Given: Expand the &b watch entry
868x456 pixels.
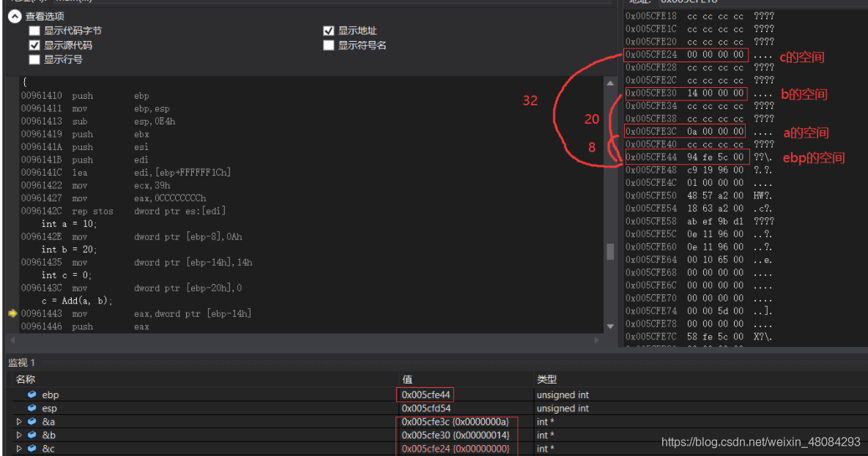Looking at the screenshot, I should tap(19, 435).
